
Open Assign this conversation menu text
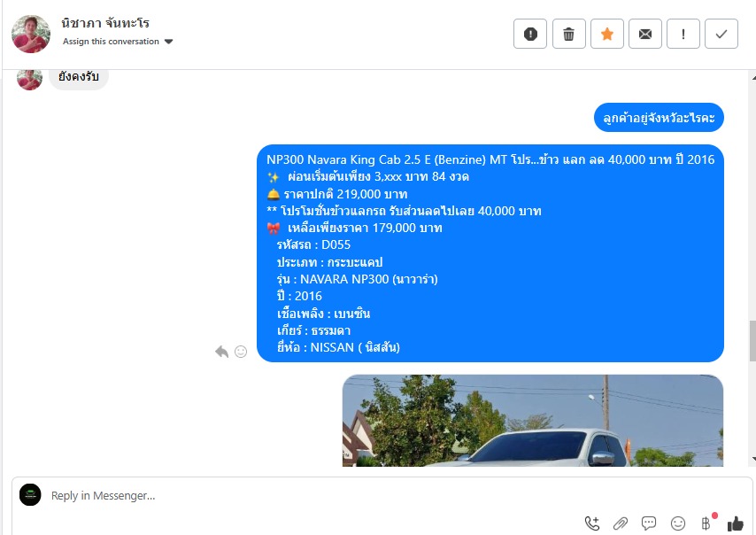pos(111,42)
